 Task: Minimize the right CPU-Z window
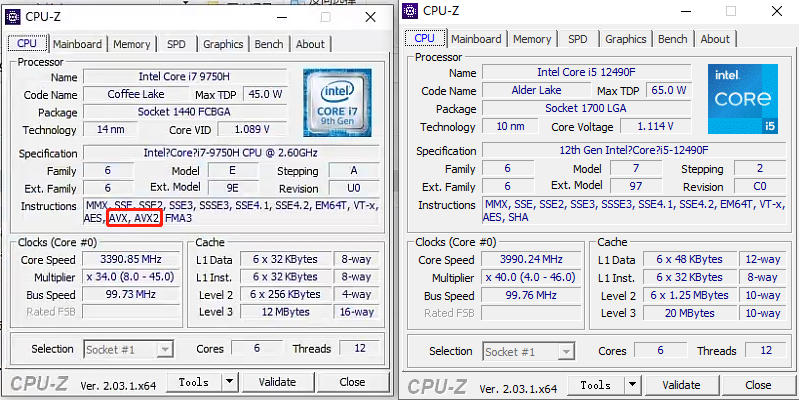[685, 12]
